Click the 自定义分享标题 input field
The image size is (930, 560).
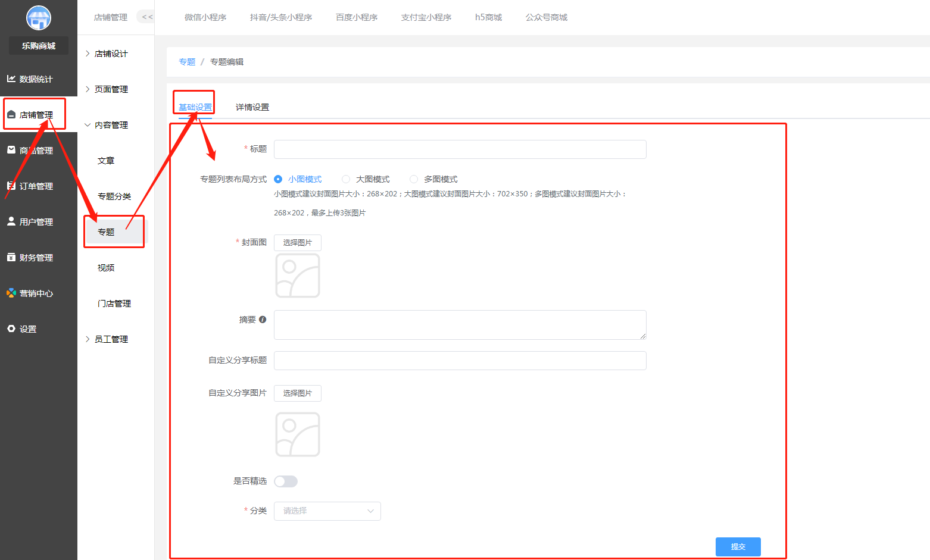pyautogui.click(x=460, y=361)
